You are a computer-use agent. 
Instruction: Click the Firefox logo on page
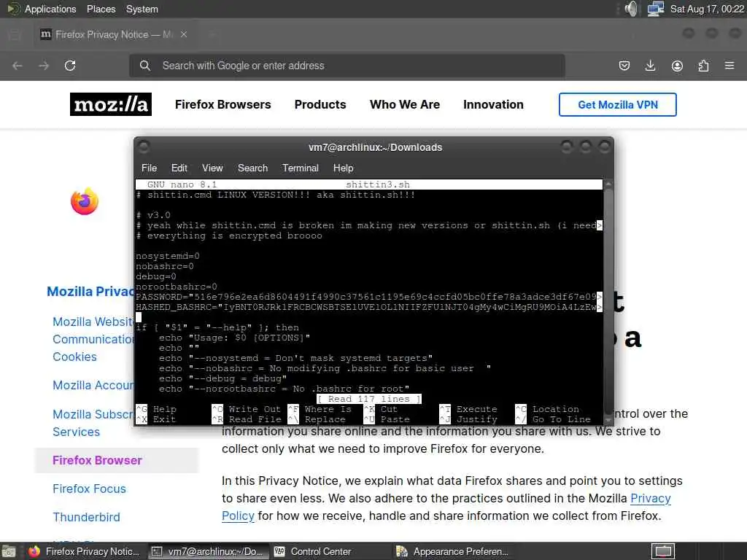pos(85,201)
